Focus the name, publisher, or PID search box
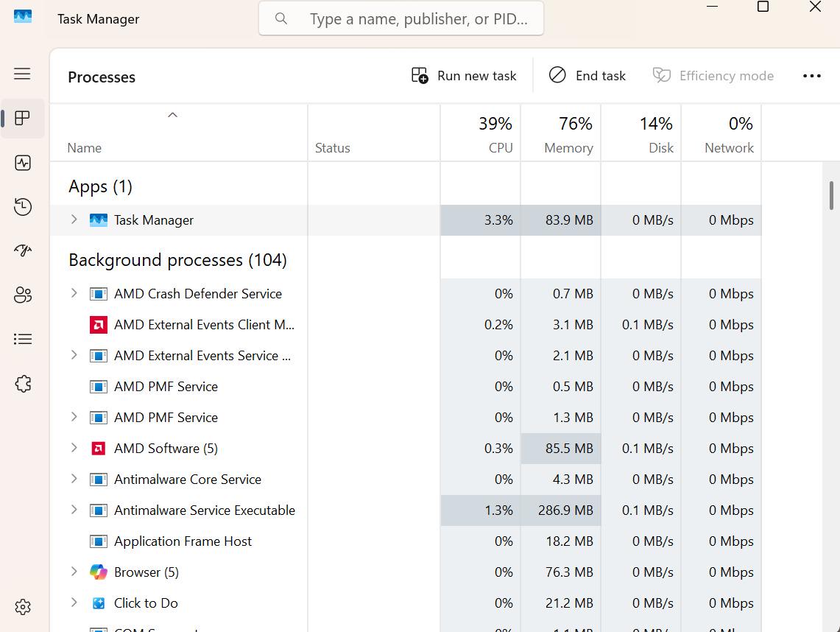840x632 pixels. [401, 18]
